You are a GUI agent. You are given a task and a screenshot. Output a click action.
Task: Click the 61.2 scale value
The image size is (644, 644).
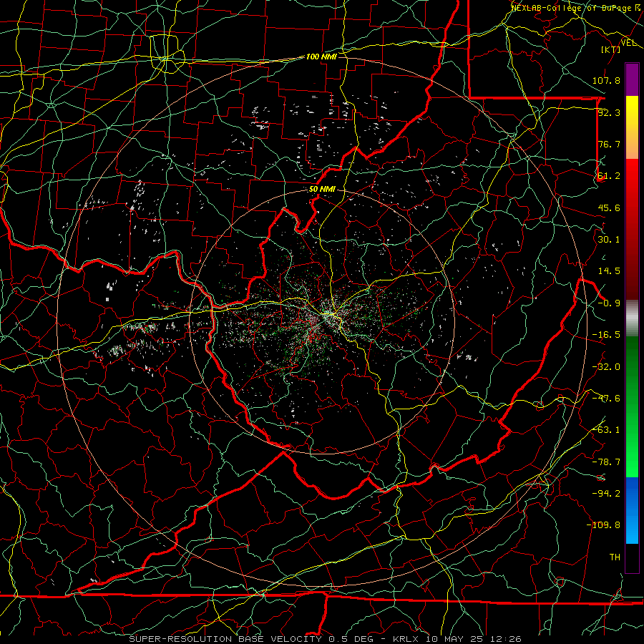[609, 176]
